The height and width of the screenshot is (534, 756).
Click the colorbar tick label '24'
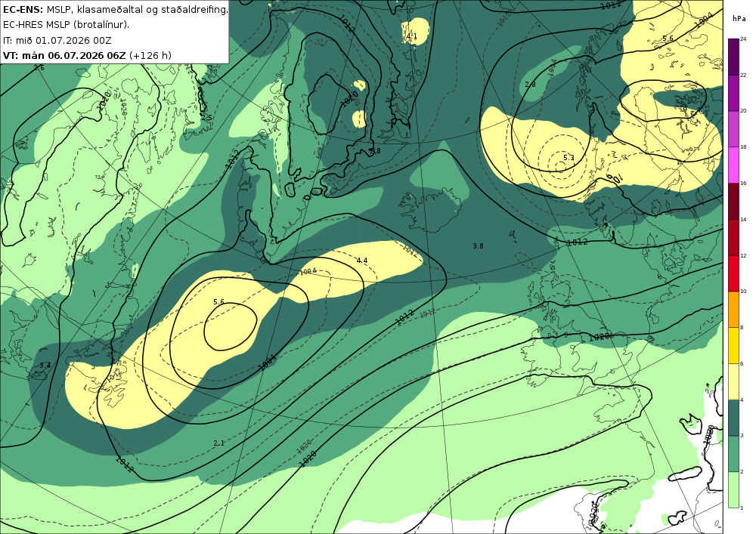[x=743, y=39]
